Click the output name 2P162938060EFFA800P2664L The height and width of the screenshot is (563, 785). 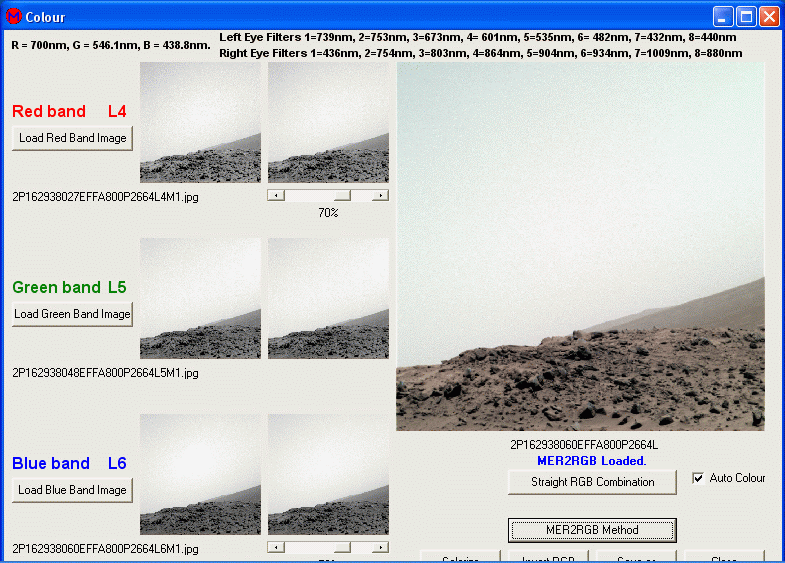(x=584, y=445)
